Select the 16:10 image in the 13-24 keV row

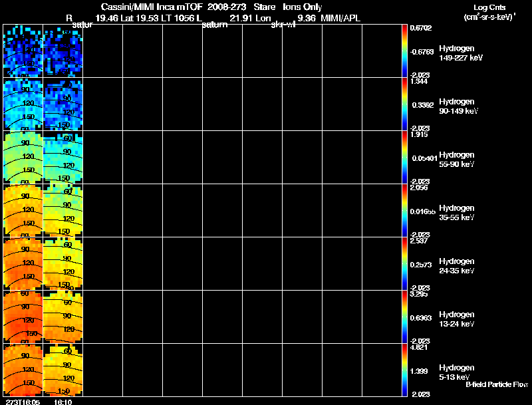tap(63, 317)
